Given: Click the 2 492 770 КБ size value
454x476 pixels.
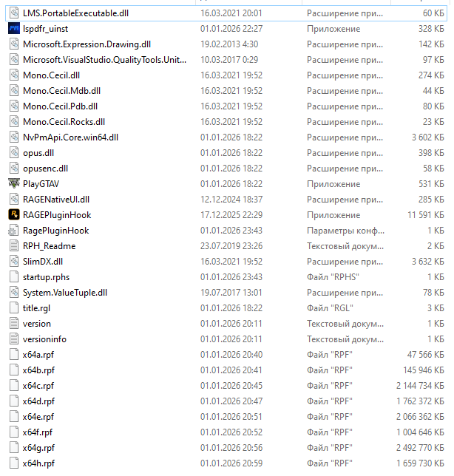Looking at the screenshot, I should click(x=420, y=448).
